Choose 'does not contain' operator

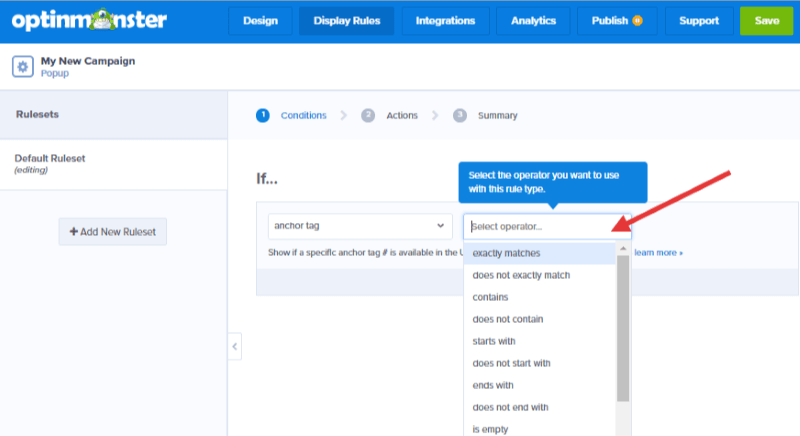click(539, 319)
